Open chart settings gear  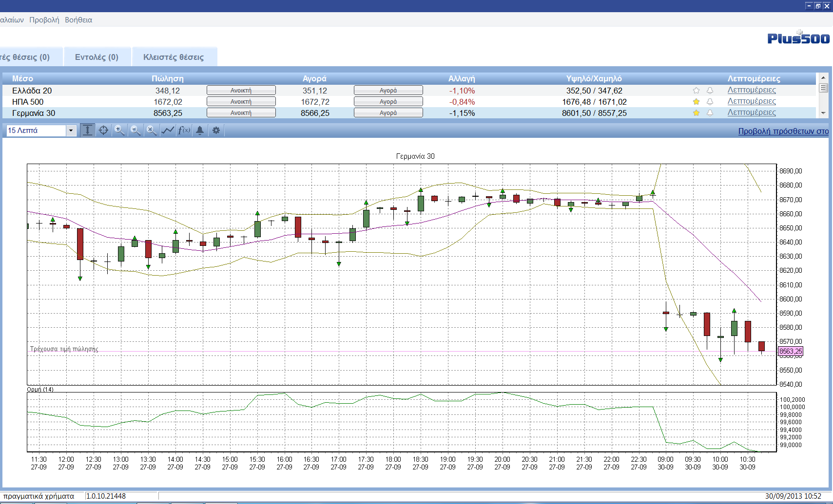216,131
